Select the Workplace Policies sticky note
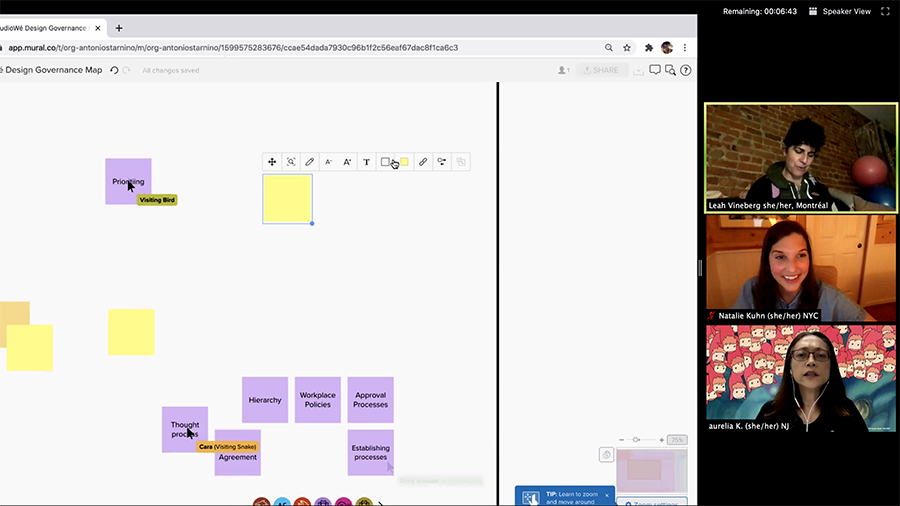900x506 pixels. tap(317, 400)
